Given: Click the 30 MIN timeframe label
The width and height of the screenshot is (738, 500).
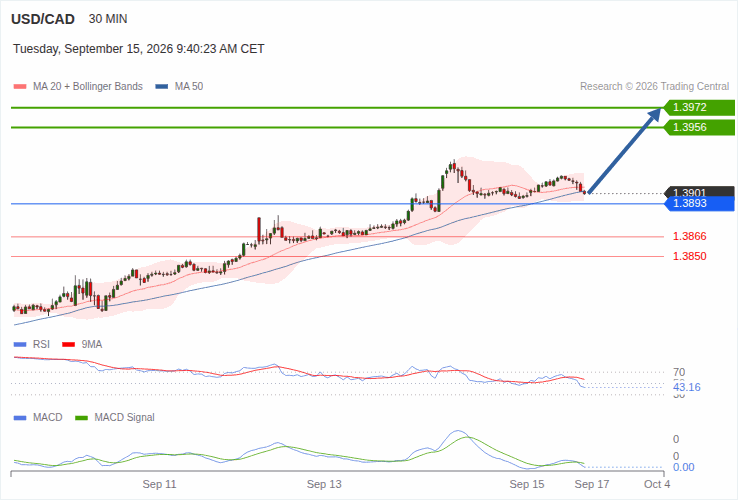Looking at the screenshot, I should [108, 19].
